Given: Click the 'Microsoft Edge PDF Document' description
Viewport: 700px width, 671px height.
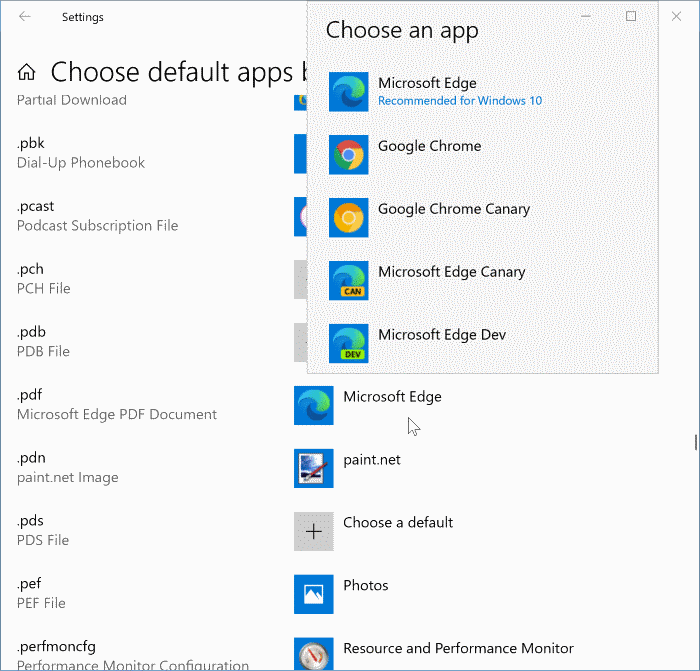Looking at the screenshot, I should [117, 414].
